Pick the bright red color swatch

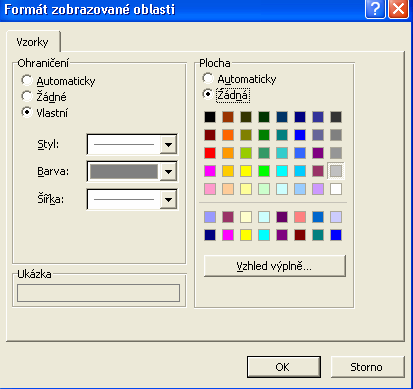[210, 153]
